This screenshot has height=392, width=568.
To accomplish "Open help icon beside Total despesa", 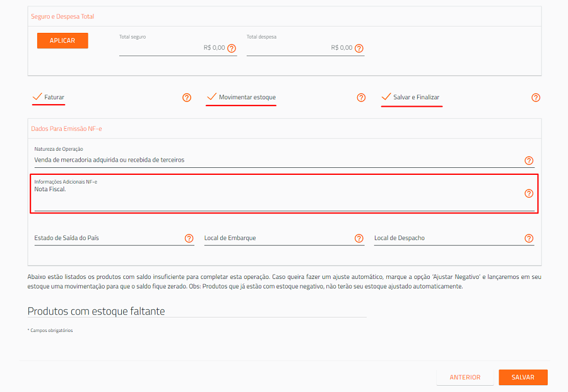I will 359,48.
